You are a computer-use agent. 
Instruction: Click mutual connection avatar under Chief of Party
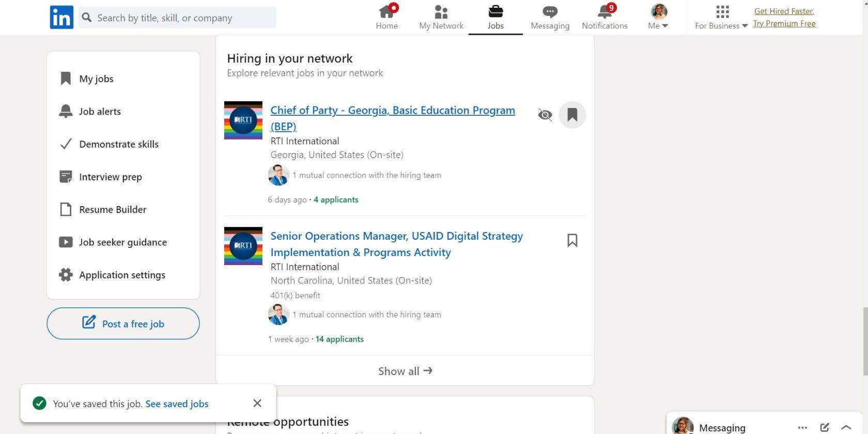tap(278, 175)
